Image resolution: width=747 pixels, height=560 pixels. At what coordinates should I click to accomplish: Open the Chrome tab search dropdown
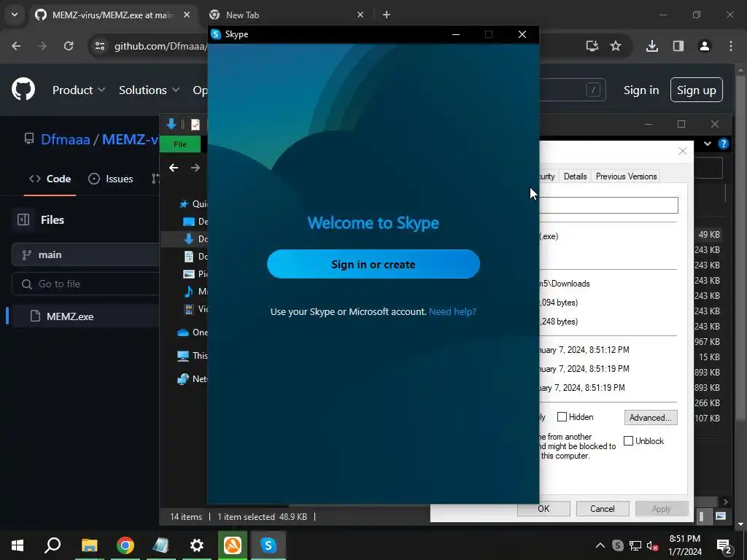click(x=15, y=15)
